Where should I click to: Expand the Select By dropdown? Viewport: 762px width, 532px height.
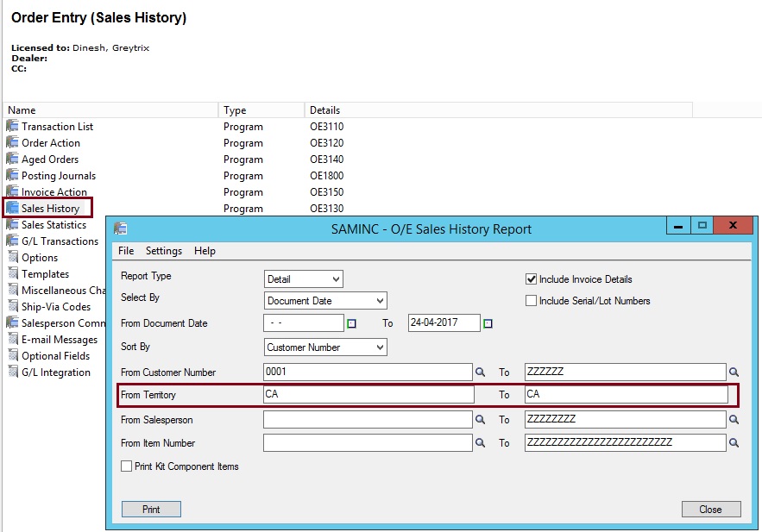coord(325,301)
